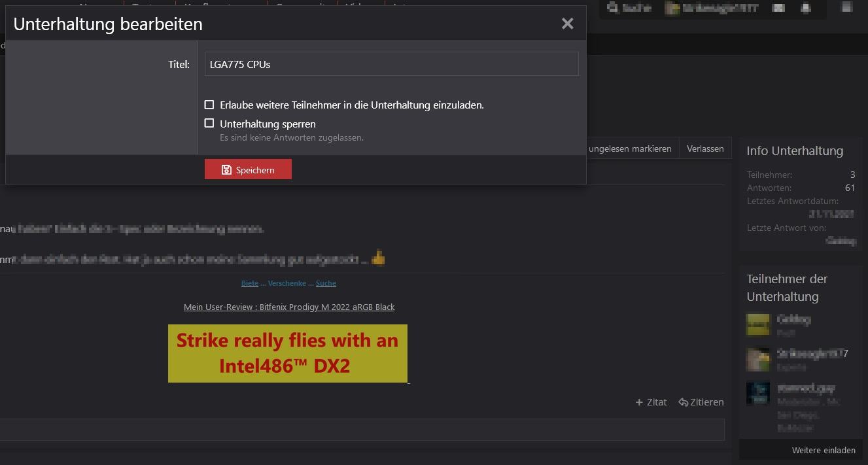
Task: Save changes with Speichern button
Action: coord(248,169)
